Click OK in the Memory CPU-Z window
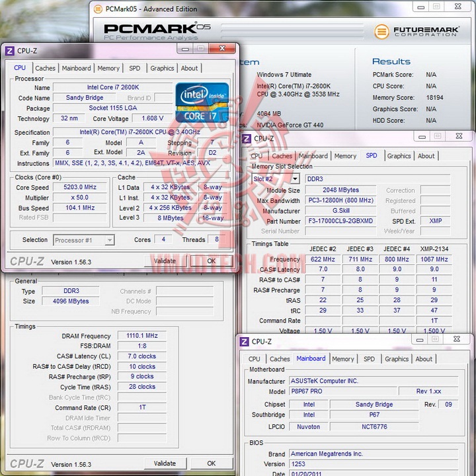 (212, 463)
